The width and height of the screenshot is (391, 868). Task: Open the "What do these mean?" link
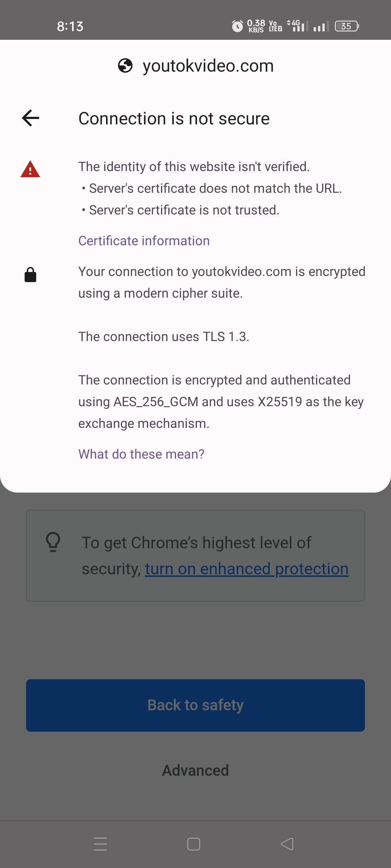141,454
